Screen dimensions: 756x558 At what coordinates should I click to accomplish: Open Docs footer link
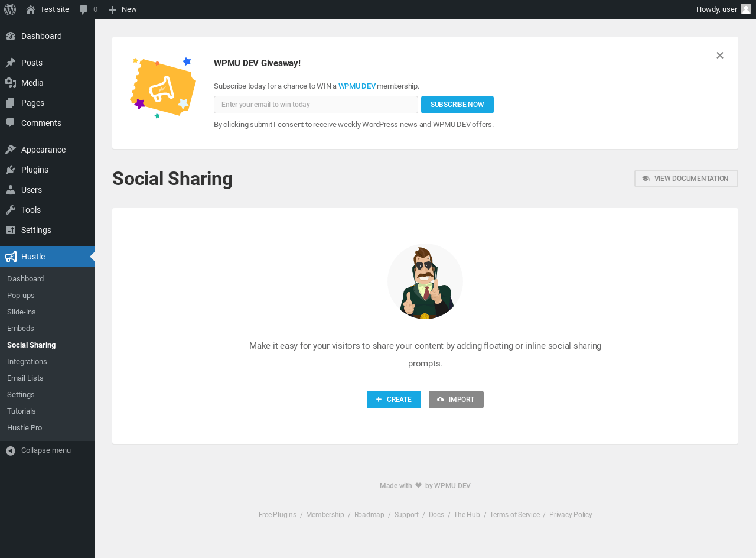(436, 515)
